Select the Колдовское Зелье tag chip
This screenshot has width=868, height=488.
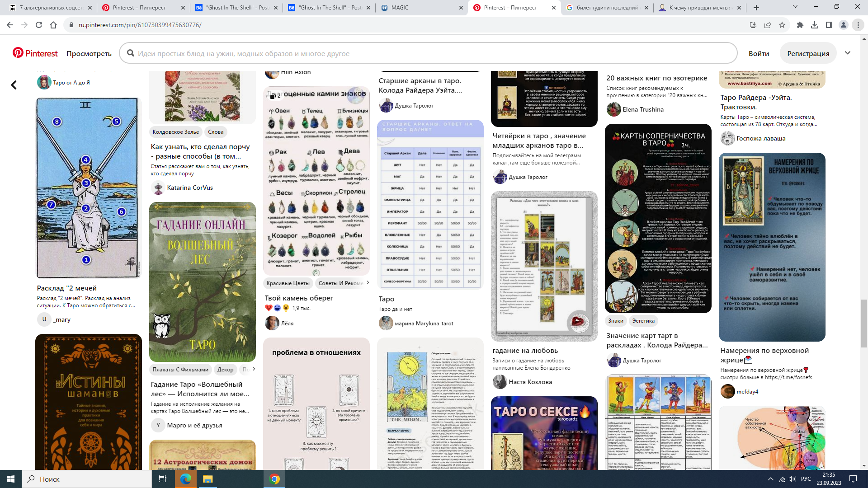[176, 132]
